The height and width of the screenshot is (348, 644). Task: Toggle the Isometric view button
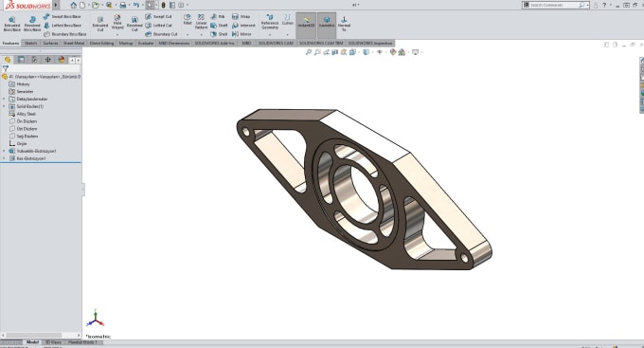click(x=327, y=23)
